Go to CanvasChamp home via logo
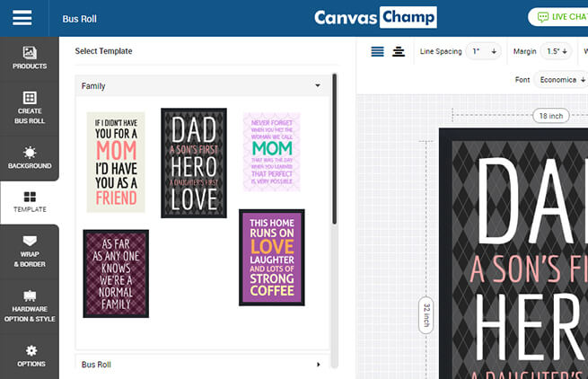The image size is (588, 379). 374,18
